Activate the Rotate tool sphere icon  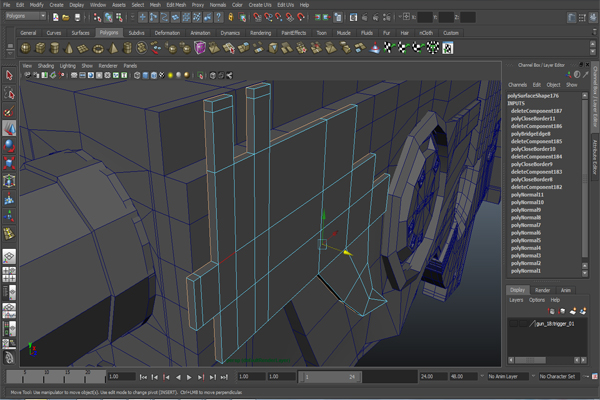(9, 146)
